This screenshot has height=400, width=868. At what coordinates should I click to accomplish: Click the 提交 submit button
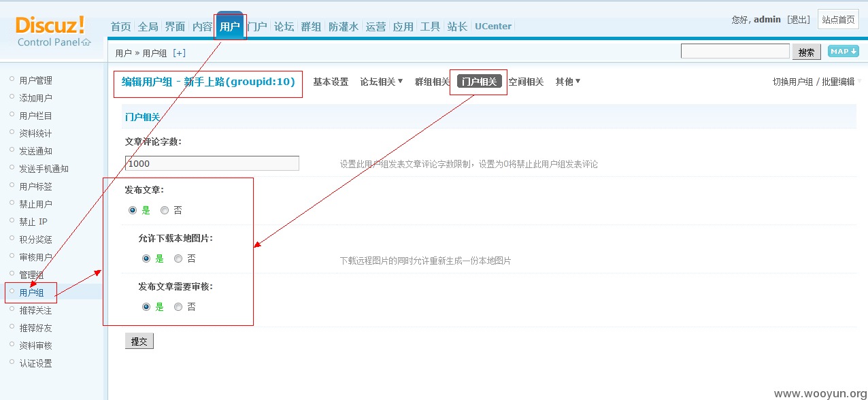pyautogui.click(x=139, y=341)
